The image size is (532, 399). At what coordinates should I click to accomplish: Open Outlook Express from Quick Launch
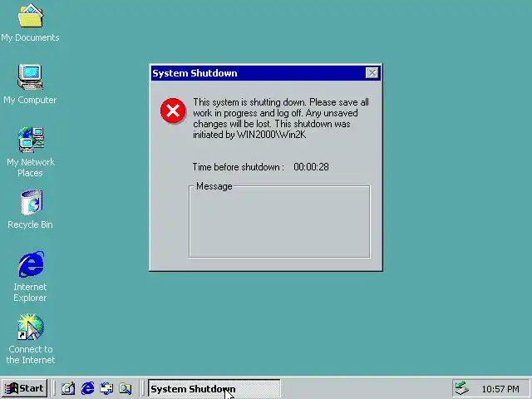point(106,388)
